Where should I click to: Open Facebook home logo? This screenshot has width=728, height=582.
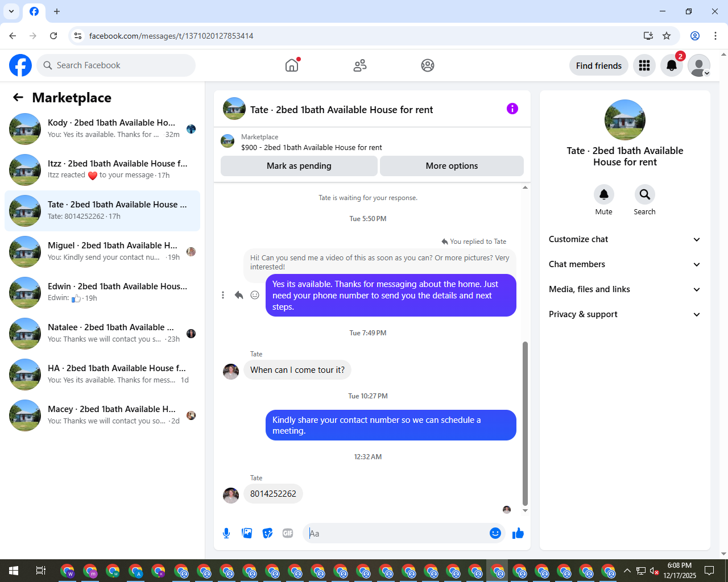coord(20,65)
